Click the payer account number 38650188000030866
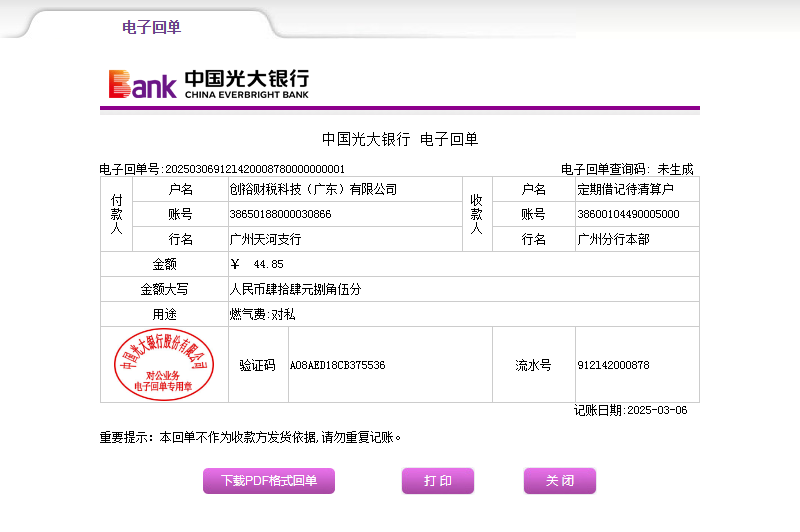 (x=280, y=214)
